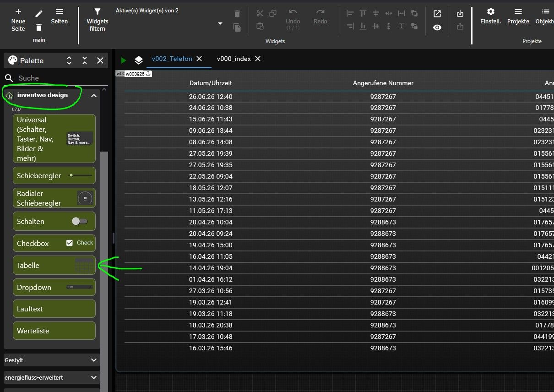Viewport: 554px width, 392px height.
Task: Select the Schalten toggle widget
Action: pyautogui.click(x=54, y=221)
